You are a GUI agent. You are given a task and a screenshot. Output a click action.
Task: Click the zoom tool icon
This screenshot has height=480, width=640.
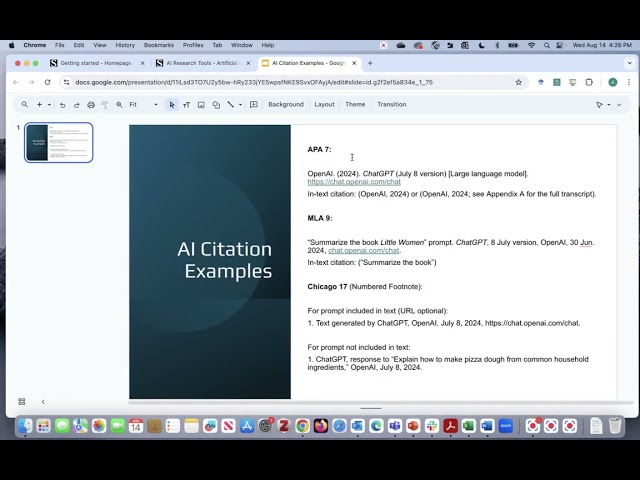(x=119, y=105)
